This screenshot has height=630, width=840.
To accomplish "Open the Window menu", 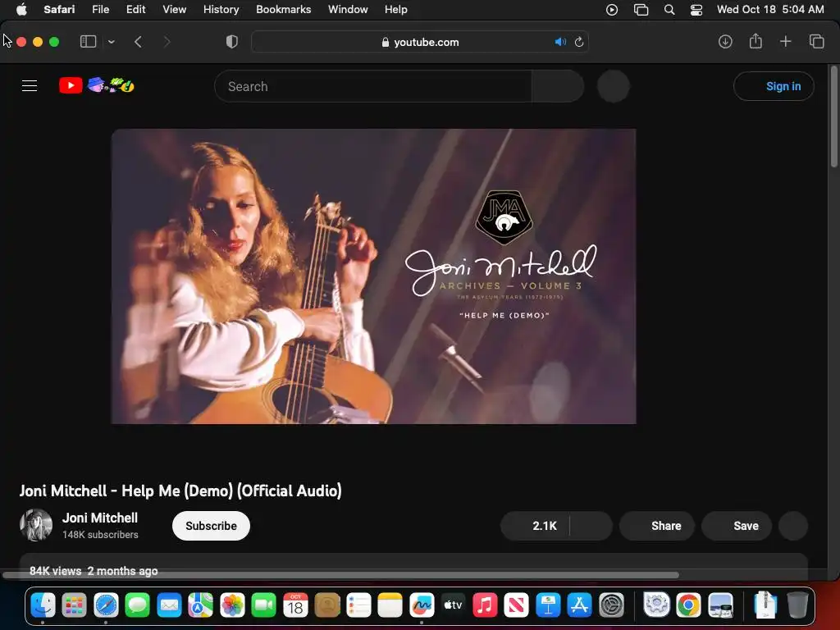I will (348, 10).
